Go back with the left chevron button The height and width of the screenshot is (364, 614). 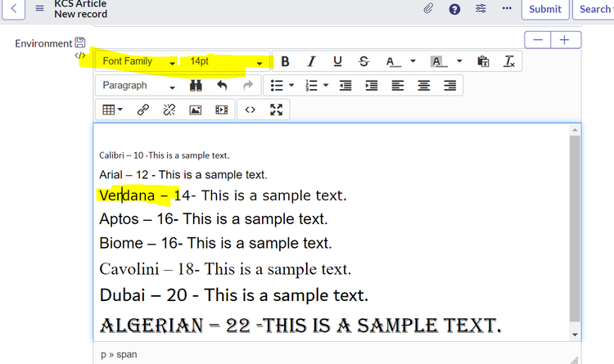[13, 8]
